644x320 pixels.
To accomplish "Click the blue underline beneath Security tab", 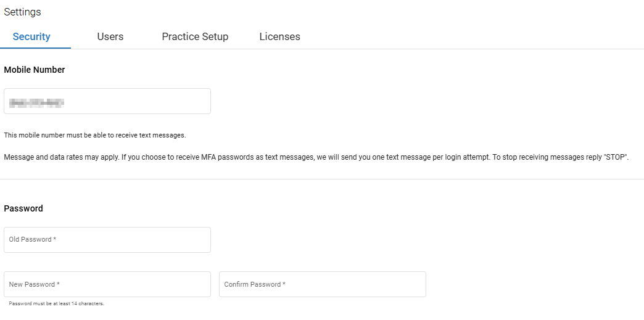I will pos(36,47).
